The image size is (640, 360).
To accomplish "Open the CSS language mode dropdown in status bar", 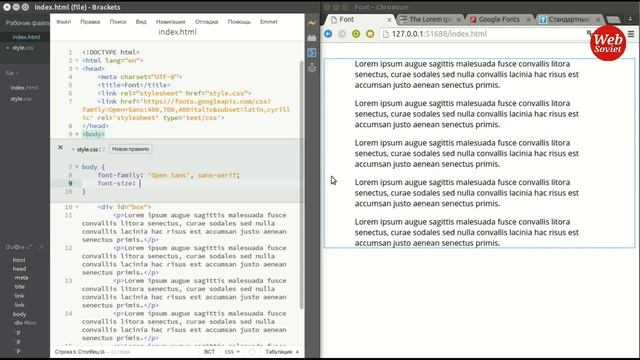I will tap(232, 351).
